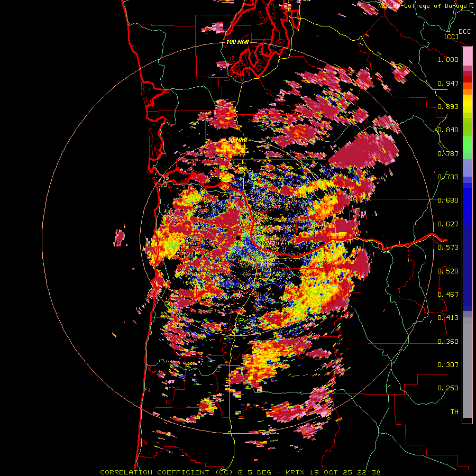
Task: Click the 0.680 color scale value
Action: tap(448, 200)
